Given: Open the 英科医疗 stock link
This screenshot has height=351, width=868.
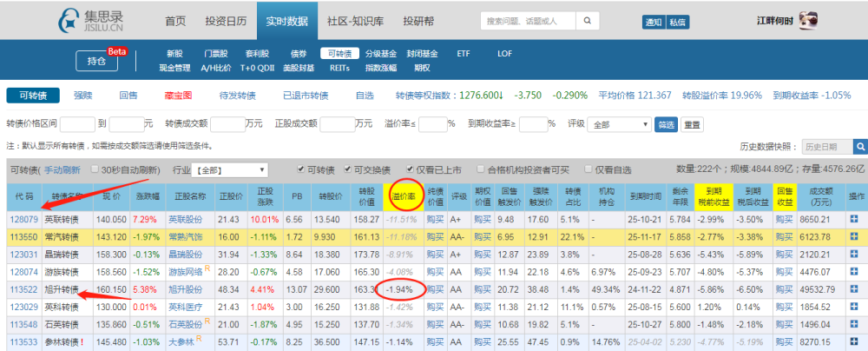Looking at the screenshot, I should pos(186,306).
